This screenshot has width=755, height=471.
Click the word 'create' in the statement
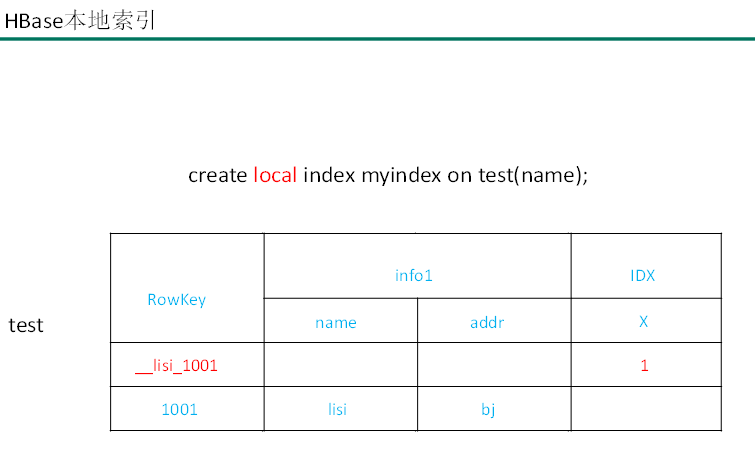(x=218, y=175)
